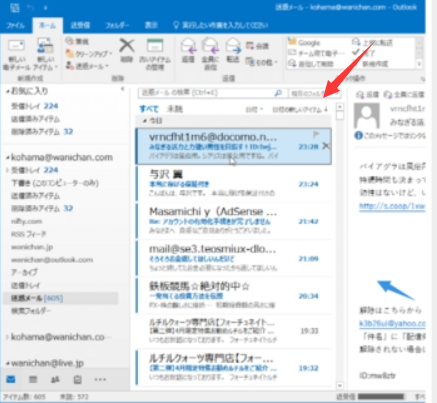Viewport: 437px width, 403px height.
Task: Select the Team Email (チーム宛て電子メール) quick step
Action: click(x=317, y=53)
